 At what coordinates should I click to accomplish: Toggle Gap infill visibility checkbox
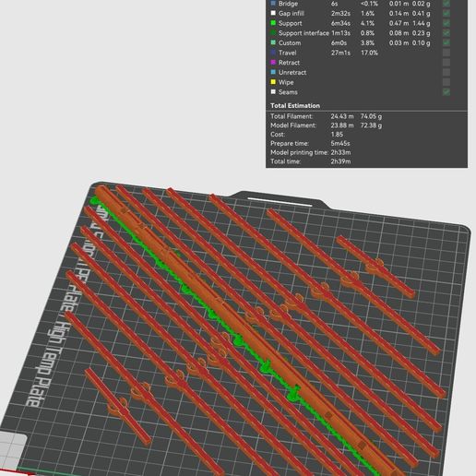pyautogui.click(x=446, y=13)
